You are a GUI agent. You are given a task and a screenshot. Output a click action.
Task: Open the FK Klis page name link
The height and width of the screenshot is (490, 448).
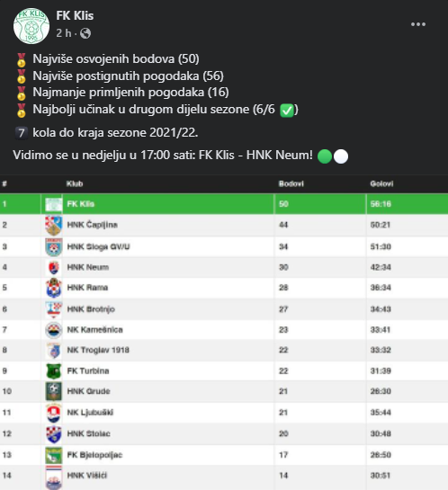(75, 15)
